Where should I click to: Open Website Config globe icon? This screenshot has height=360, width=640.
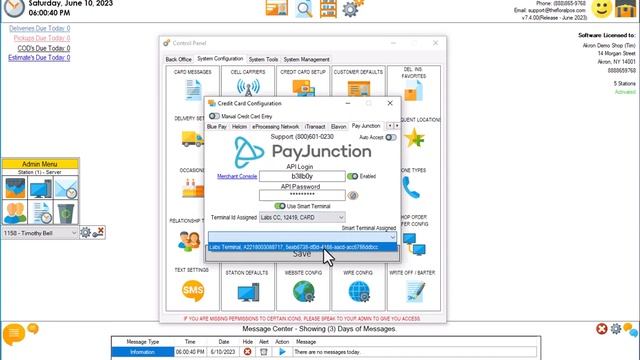pos(303,291)
